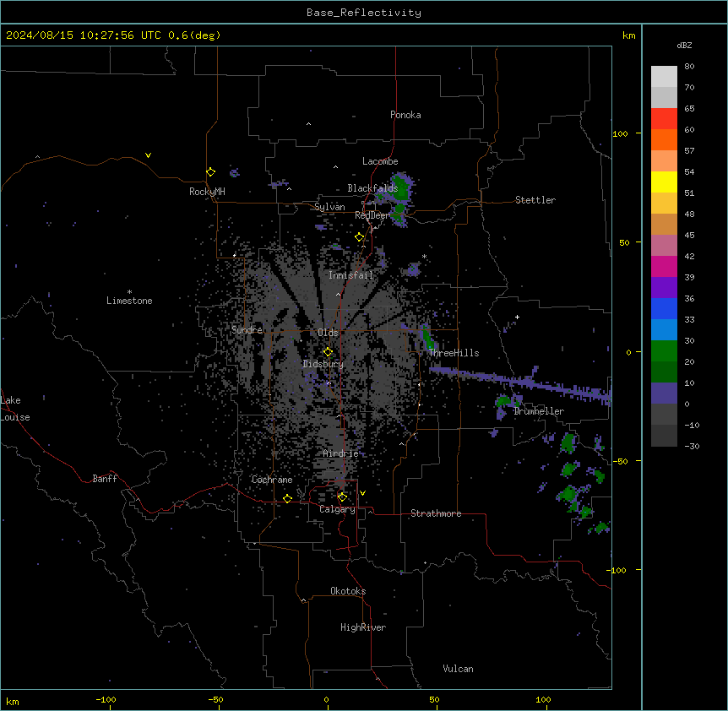
Task: Pick the bright green 30 dBZ legend swatch
Action: click(x=664, y=351)
